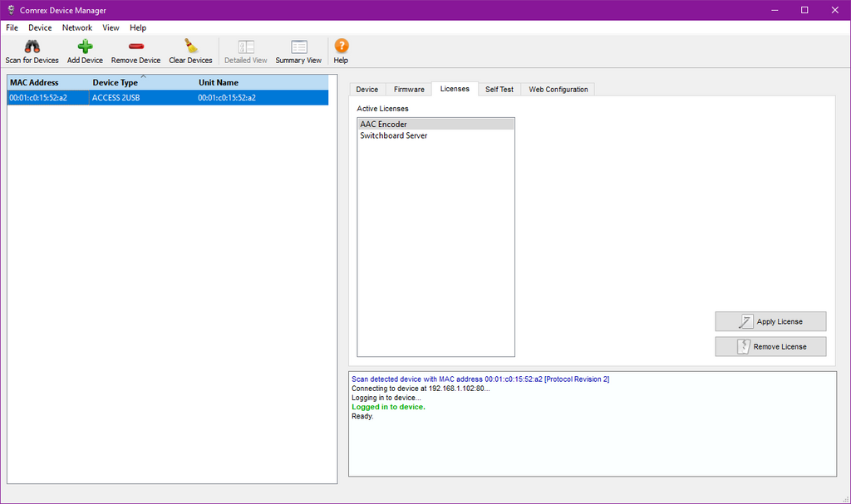Click the 'Logging in to device...' log line
This screenshot has height=504, width=851.
(x=386, y=398)
